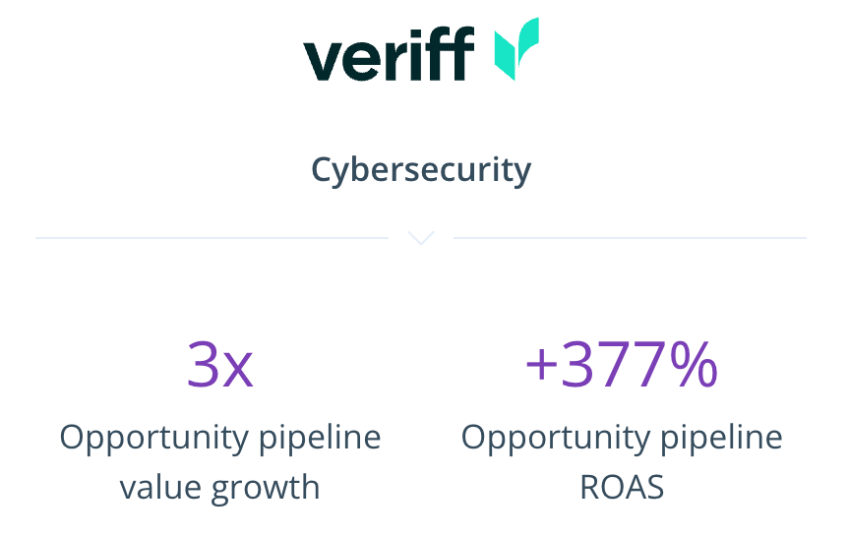Select the Cybersecurity category label
848x536 pixels.
[421, 170]
